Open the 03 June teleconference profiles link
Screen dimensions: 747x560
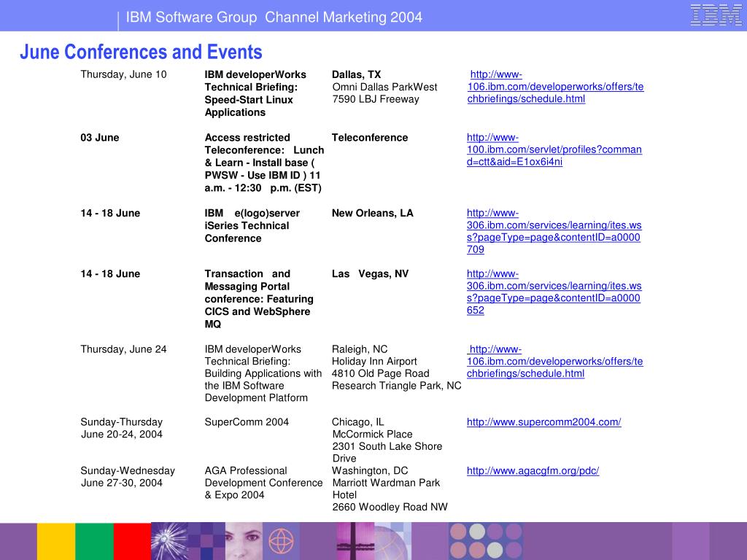click(554, 149)
